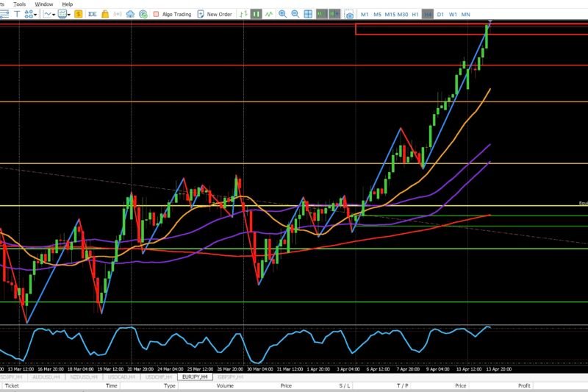
Task: Tile chart windows with grid icon
Action: pyautogui.click(x=308, y=14)
